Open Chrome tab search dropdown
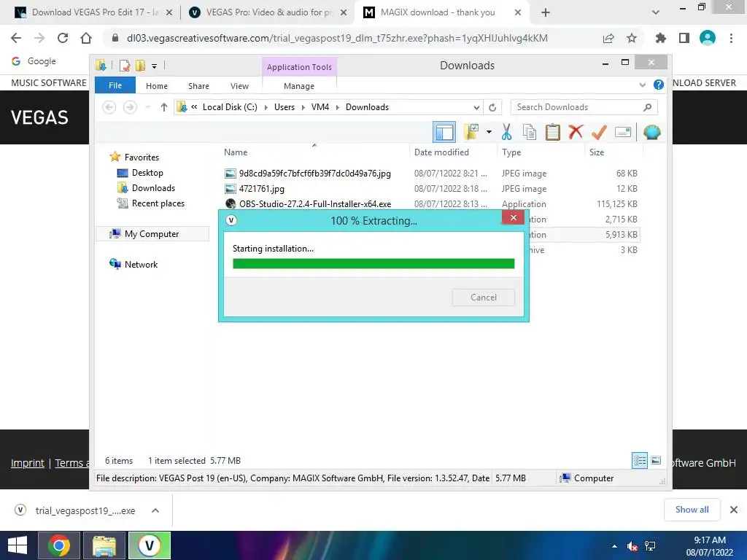 coord(656,12)
